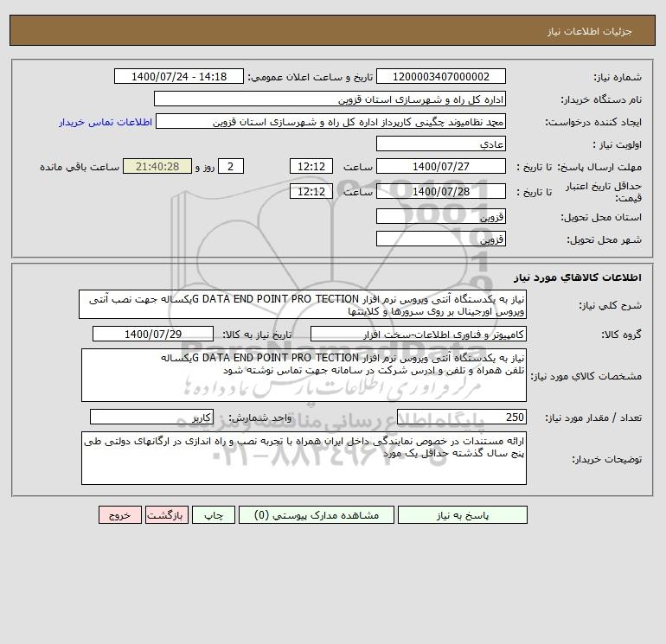
Task: Open اطلاعات تماس خریدار link
Action: [106, 122]
